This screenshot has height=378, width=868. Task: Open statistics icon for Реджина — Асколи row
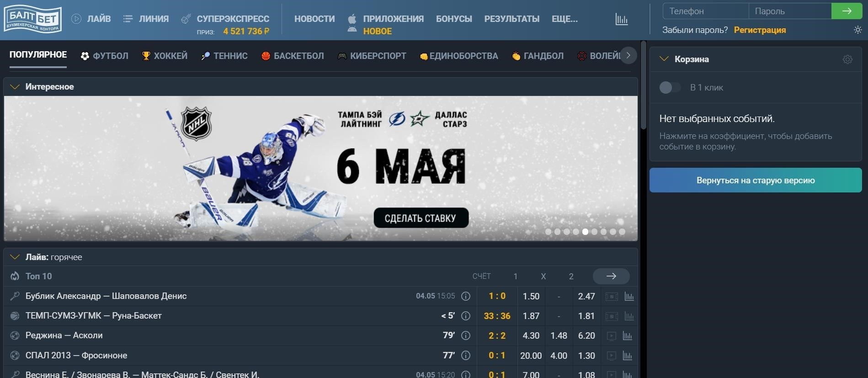628,336
